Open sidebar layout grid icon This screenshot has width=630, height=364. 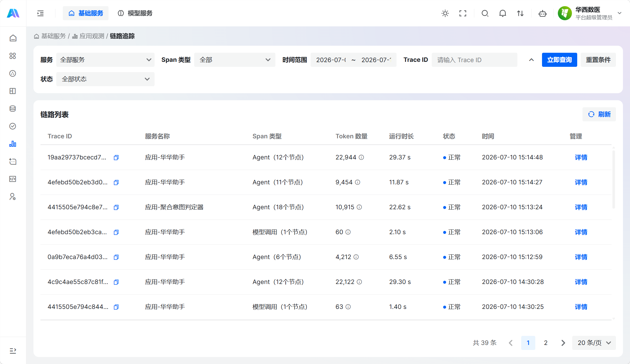pos(13,91)
